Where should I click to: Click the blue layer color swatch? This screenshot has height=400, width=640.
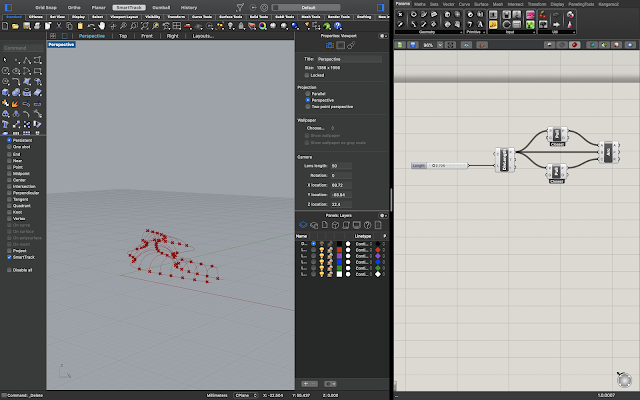pos(339,262)
